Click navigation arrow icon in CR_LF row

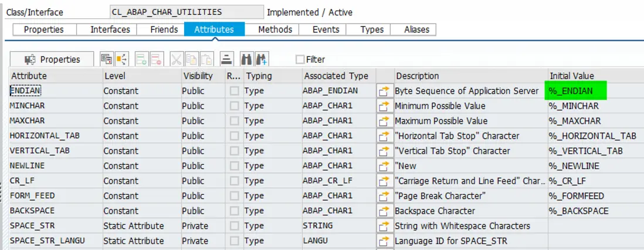tap(384, 181)
